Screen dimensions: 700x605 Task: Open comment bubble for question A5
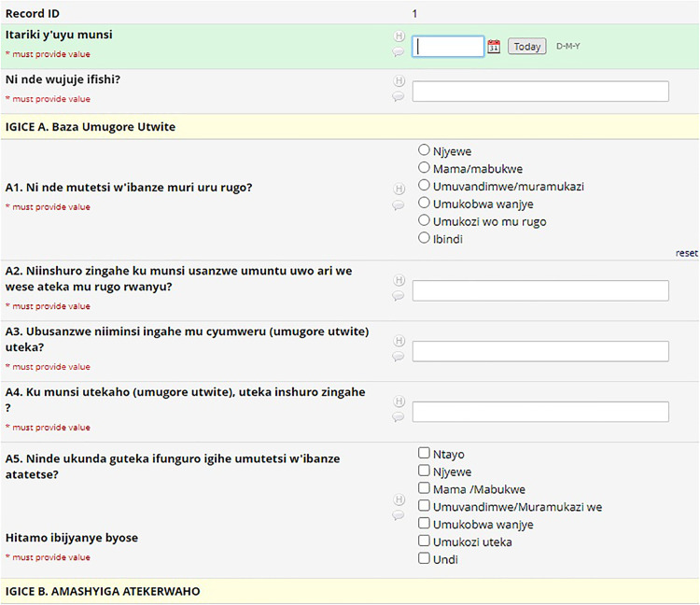pos(398,515)
